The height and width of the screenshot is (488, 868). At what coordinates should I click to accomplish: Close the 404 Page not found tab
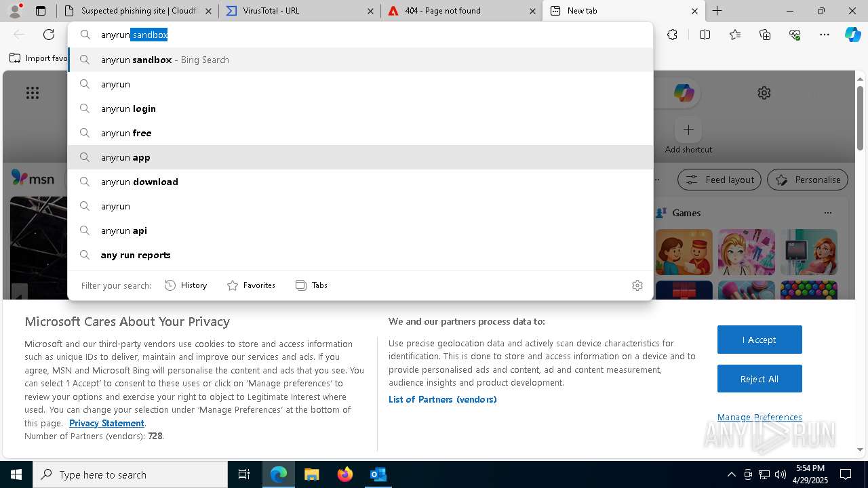coord(532,11)
